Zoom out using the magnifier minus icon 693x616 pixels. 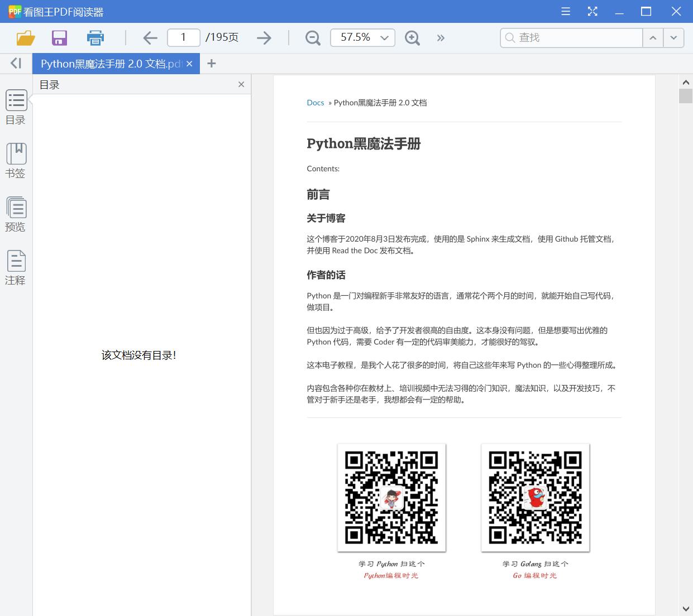click(312, 37)
